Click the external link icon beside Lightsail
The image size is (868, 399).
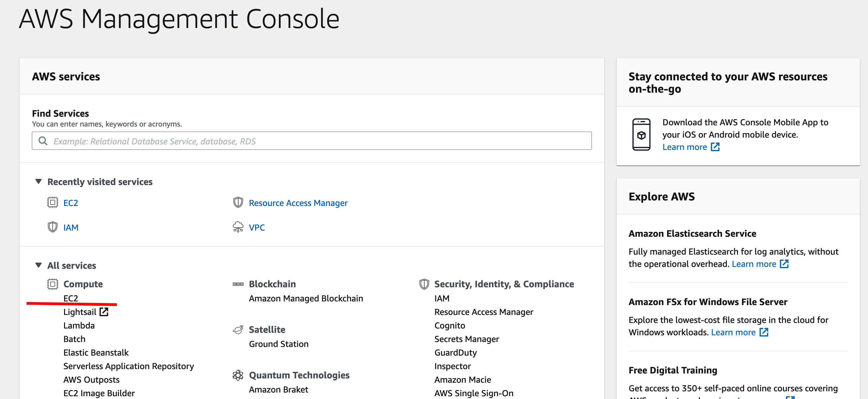click(x=104, y=312)
